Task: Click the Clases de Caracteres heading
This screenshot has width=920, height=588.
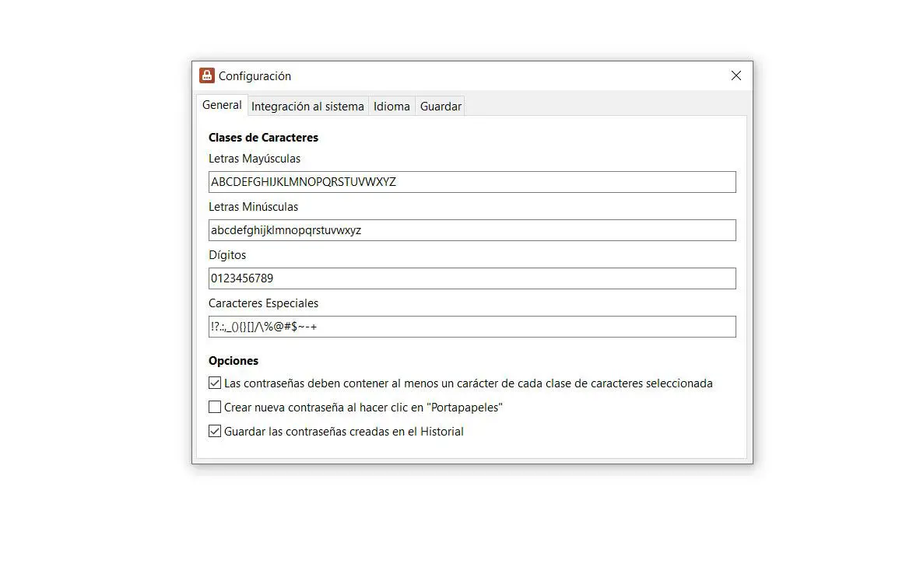Action: click(263, 138)
